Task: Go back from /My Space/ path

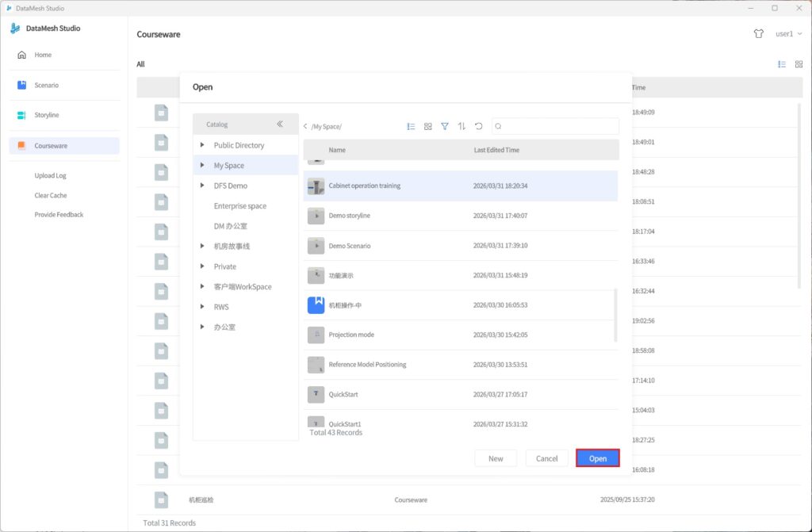Action: [306, 127]
